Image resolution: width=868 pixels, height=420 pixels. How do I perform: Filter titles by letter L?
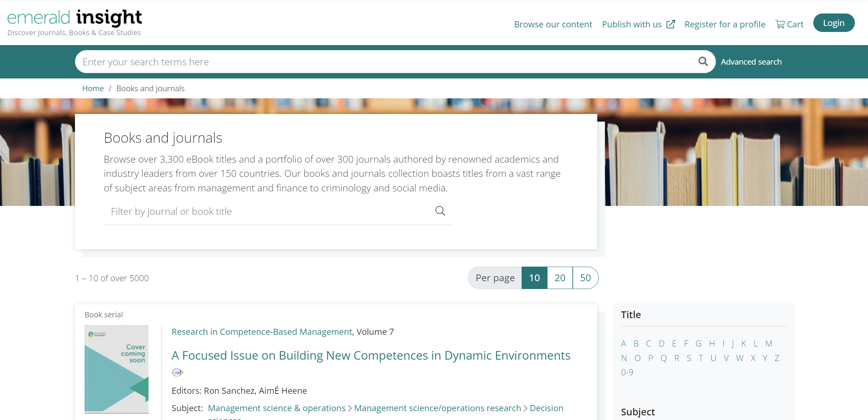756,344
